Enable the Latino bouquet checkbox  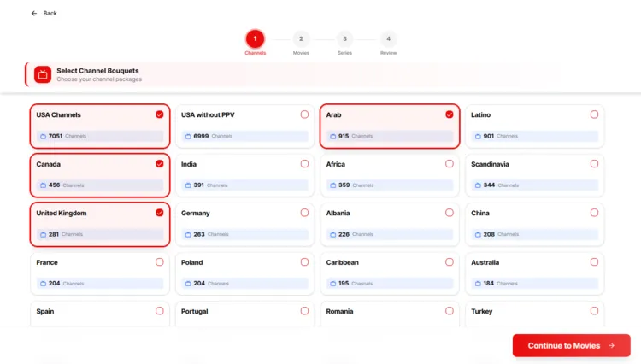pos(594,114)
